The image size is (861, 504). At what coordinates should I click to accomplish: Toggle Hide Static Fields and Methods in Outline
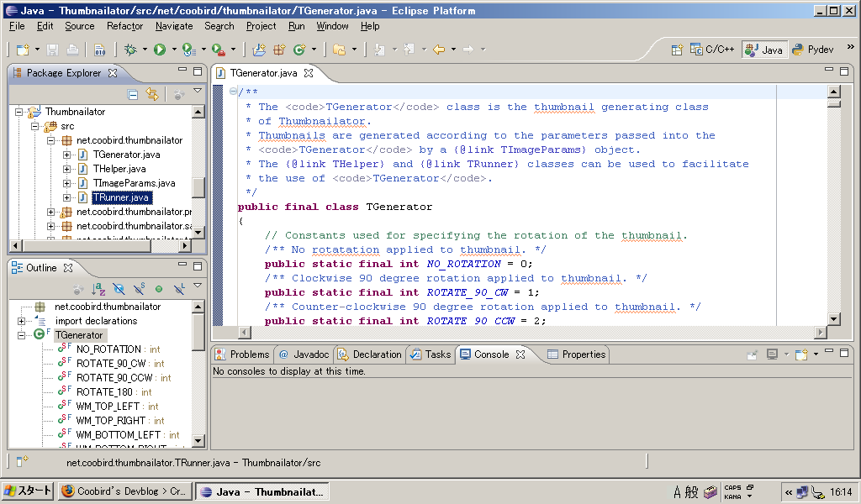click(x=139, y=288)
